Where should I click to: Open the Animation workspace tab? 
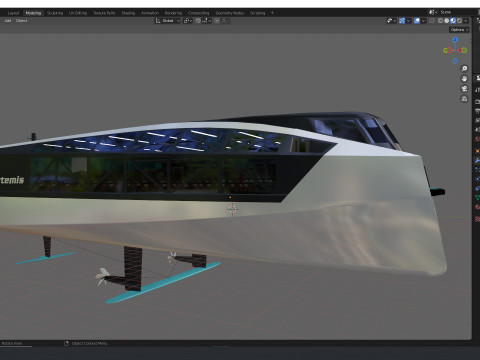tap(150, 13)
